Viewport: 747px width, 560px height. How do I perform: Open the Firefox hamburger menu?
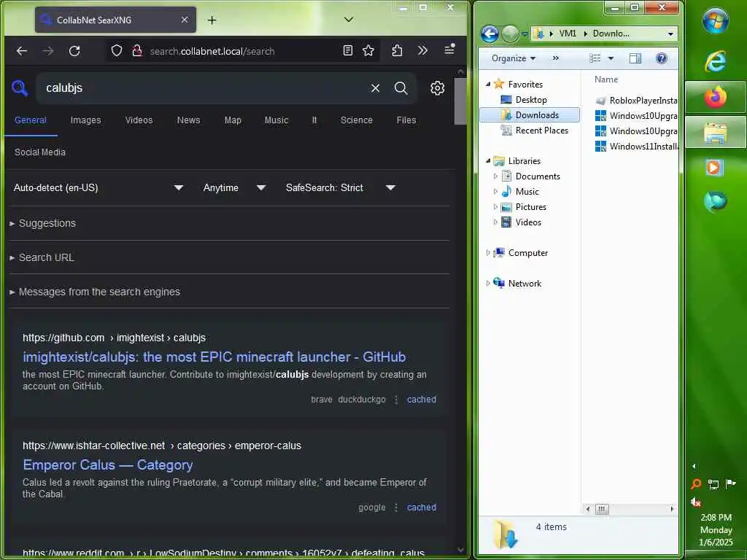(x=449, y=49)
